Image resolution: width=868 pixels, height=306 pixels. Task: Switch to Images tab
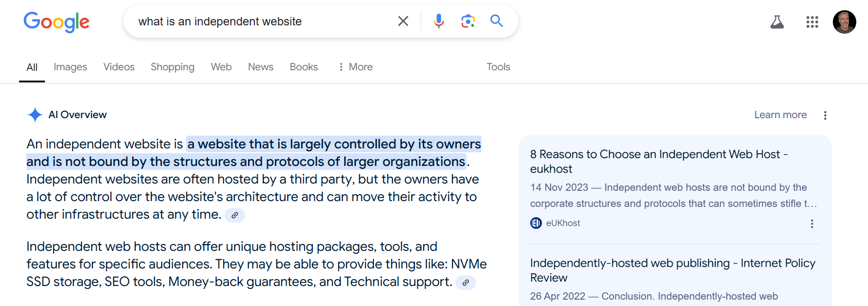pyautogui.click(x=70, y=67)
